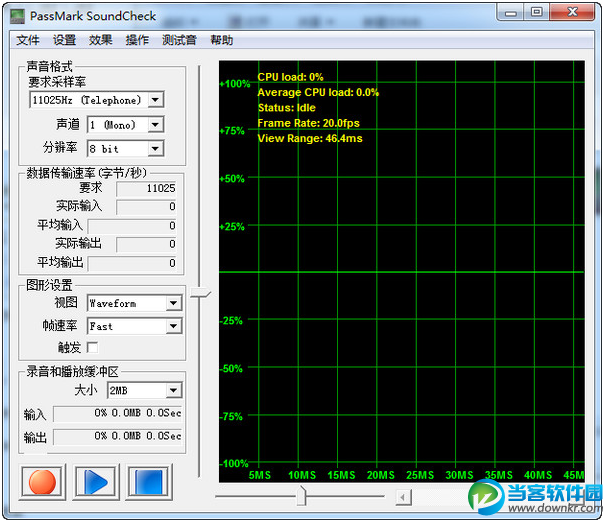Stop playback with the blue square button
Viewport: 604px width, 522px height.
click(x=148, y=482)
